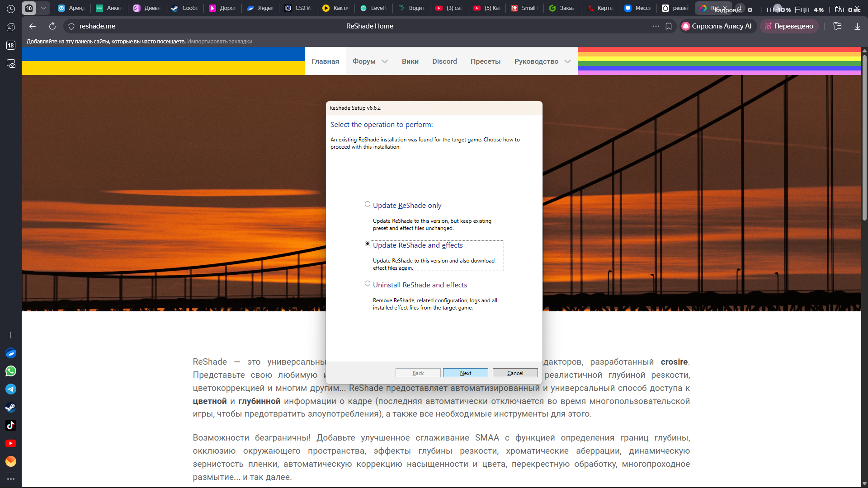Switch to the решей tab

click(675, 8)
